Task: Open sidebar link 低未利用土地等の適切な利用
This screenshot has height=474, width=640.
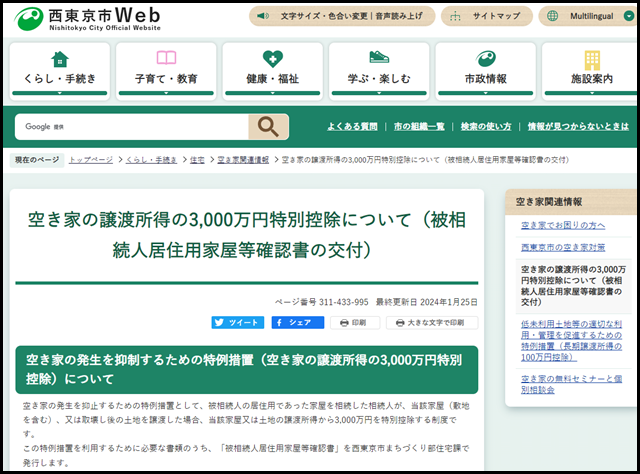Action: [x=571, y=340]
